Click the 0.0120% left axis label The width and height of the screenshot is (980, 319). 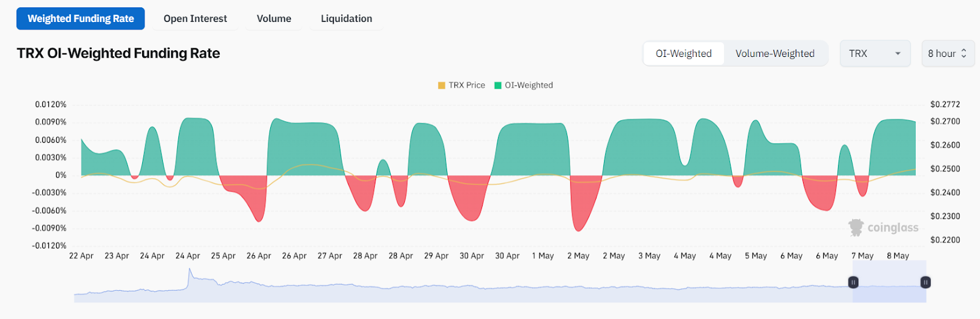pyautogui.click(x=50, y=105)
